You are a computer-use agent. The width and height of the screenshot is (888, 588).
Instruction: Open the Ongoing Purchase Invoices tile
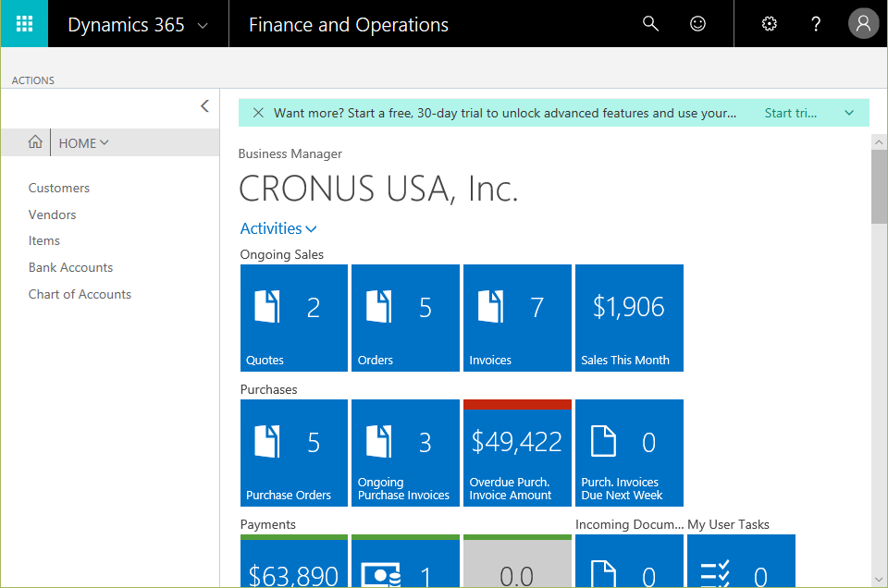[405, 453]
